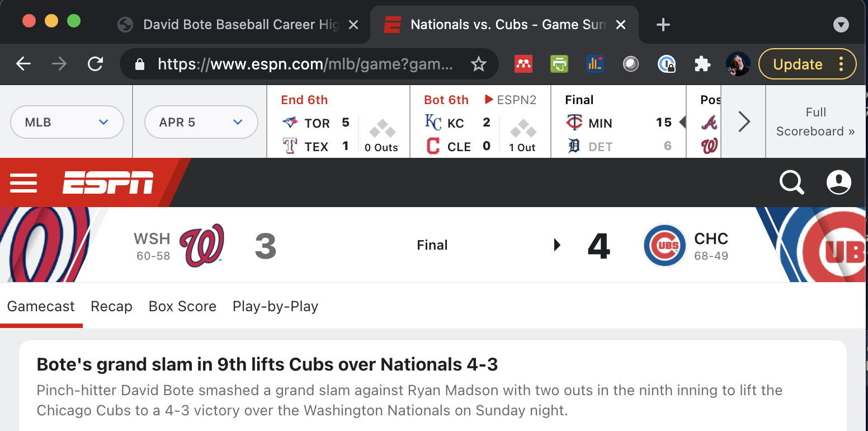Screen dimensions: 868x431
Task: Open the ESPN user profile icon
Action: point(838,182)
